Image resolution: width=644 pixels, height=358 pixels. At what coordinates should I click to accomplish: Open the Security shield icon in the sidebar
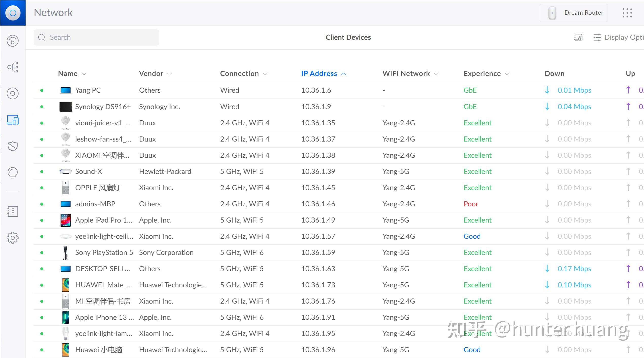coord(13,146)
